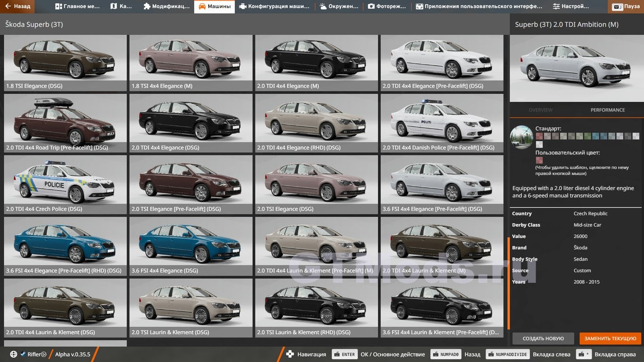This screenshot has width=644, height=362.
Task: Open UI apps tab with monitor icon
Action: point(419,7)
